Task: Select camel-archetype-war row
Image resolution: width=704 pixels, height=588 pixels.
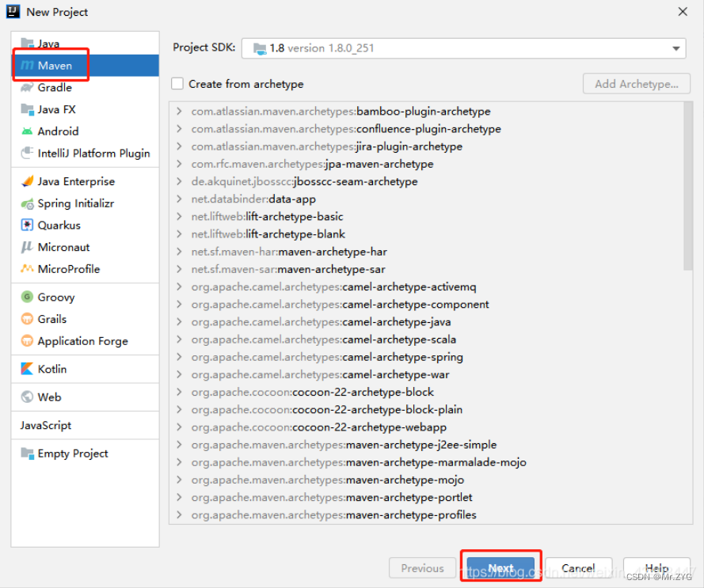Action: pos(426,374)
